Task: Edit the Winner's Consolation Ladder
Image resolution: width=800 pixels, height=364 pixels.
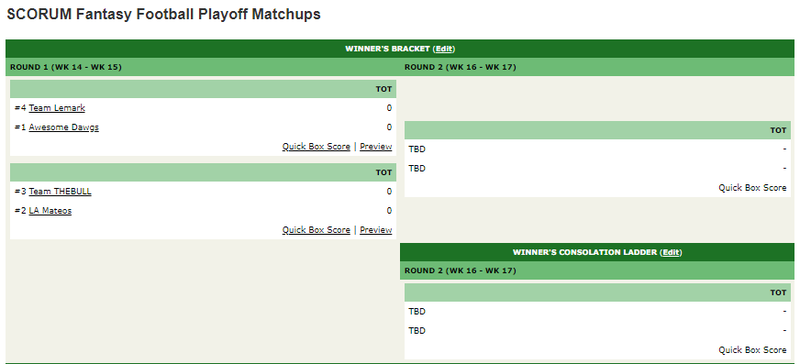Action: (671, 252)
